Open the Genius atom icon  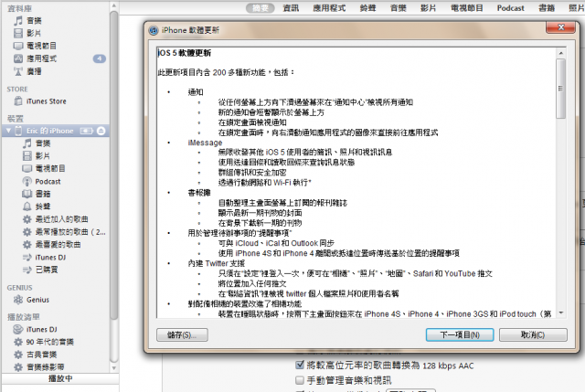click(18, 300)
